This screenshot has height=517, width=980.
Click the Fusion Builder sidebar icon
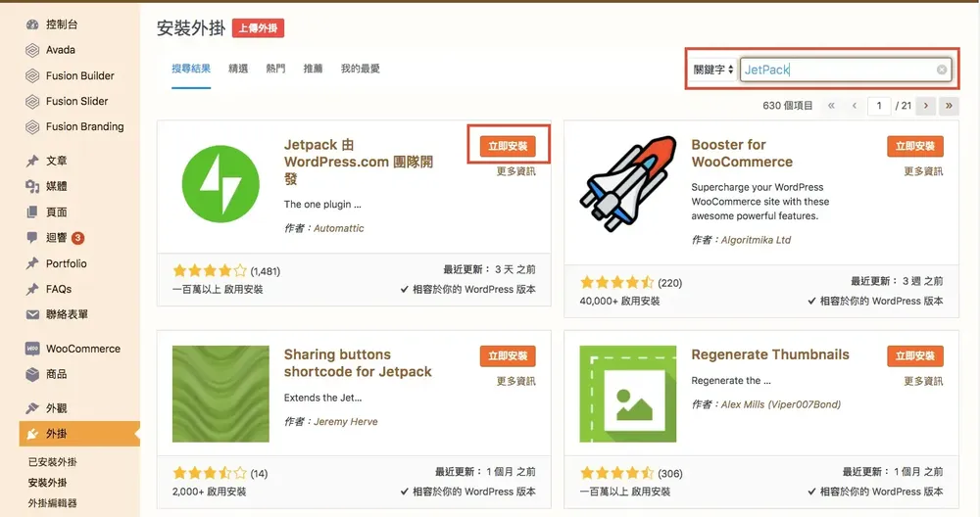click(x=32, y=76)
